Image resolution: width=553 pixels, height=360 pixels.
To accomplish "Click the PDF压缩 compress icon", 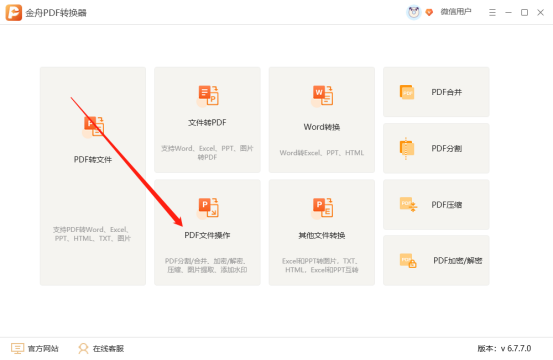I will coord(408,204).
